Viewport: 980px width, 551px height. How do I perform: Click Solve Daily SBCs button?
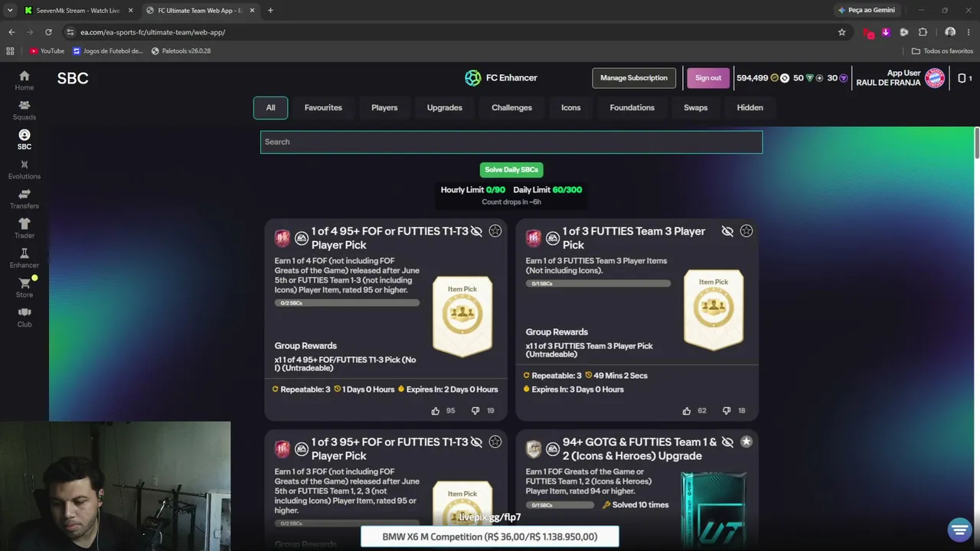pos(511,170)
